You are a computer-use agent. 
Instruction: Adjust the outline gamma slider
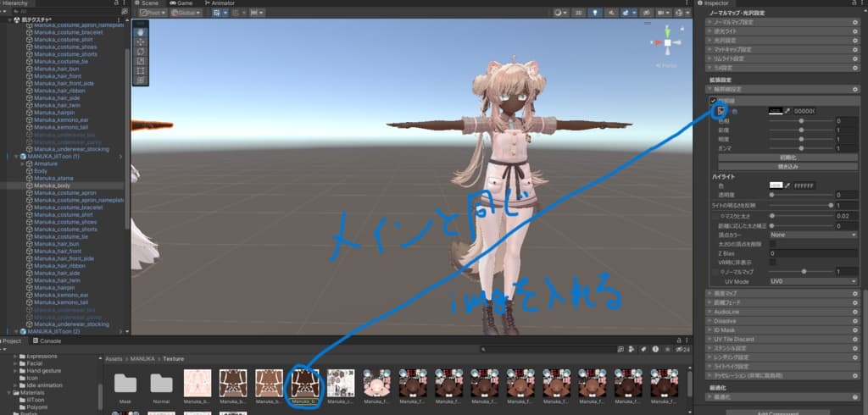coord(802,148)
